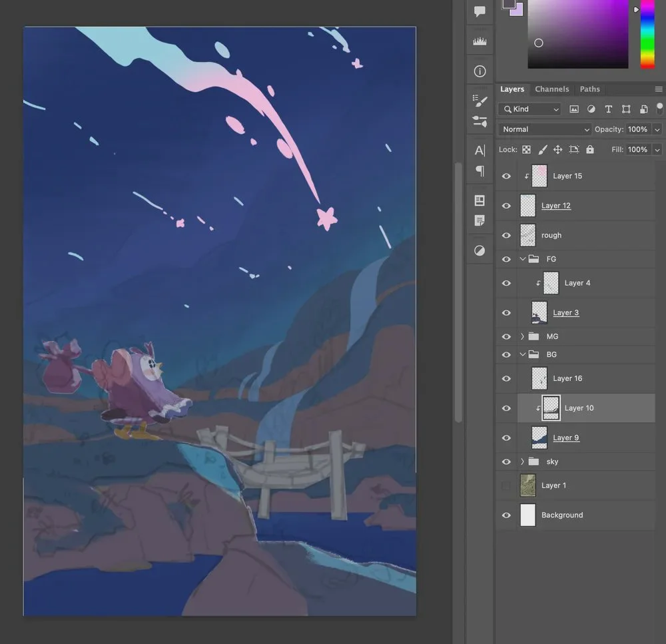The image size is (666, 644).
Task: Open the Character panel icon
Action: (480, 151)
